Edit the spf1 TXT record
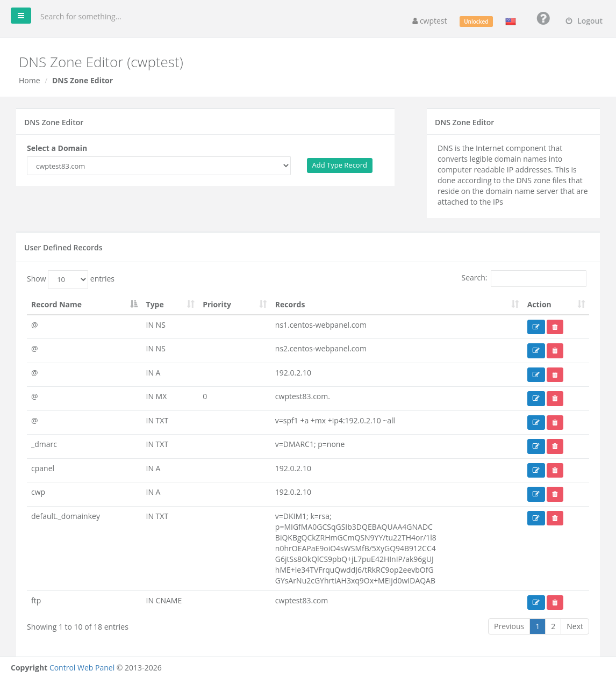This screenshot has height=678, width=616. pyautogui.click(x=536, y=422)
